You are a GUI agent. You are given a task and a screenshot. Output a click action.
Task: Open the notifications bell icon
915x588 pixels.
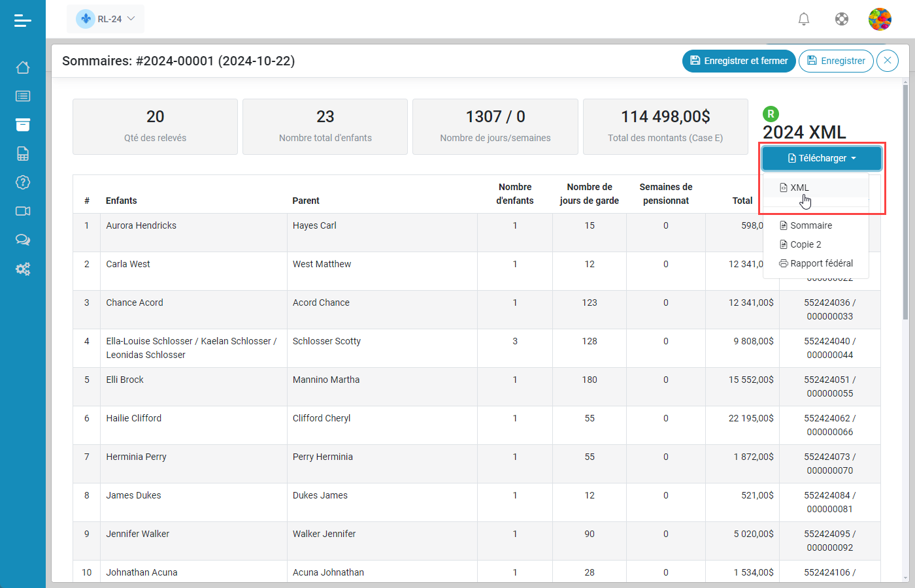(804, 19)
